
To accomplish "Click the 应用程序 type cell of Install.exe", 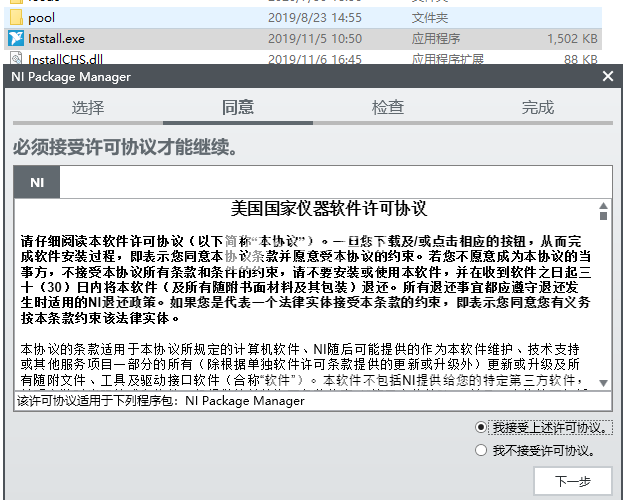I will coord(436,39).
